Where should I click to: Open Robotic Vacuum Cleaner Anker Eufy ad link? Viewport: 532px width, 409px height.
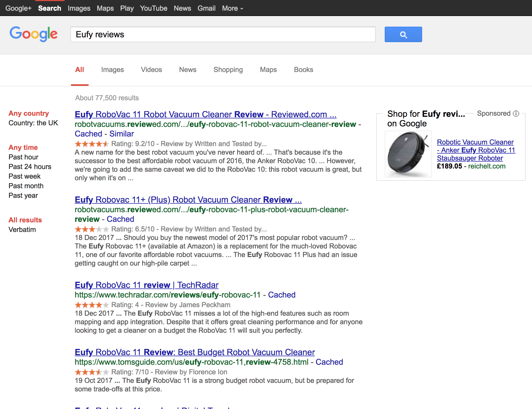tap(476, 150)
